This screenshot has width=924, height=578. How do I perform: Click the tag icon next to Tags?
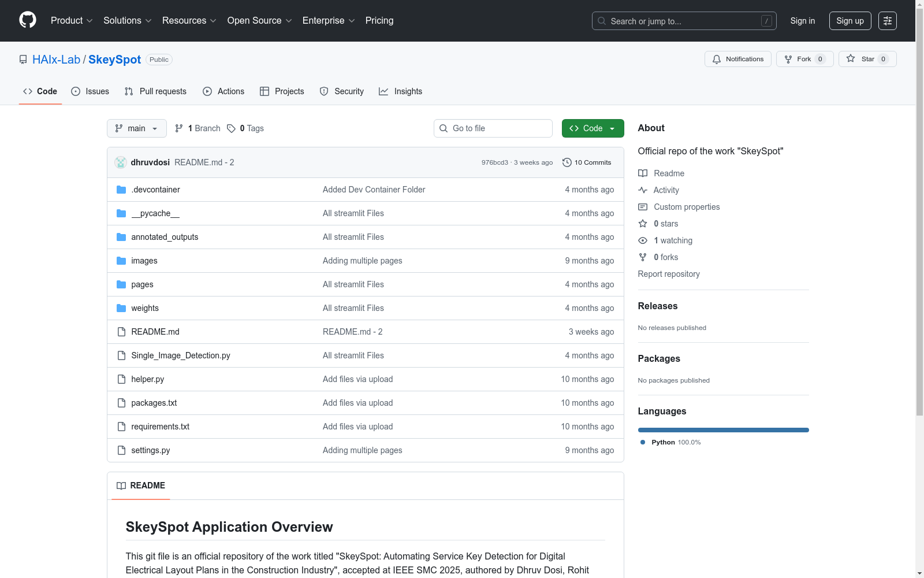pyautogui.click(x=231, y=128)
